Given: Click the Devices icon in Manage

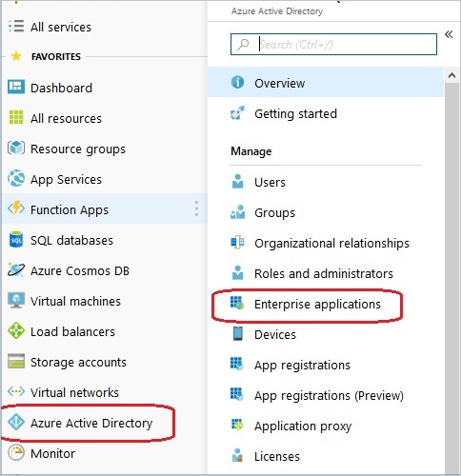Looking at the screenshot, I should click(237, 333).
